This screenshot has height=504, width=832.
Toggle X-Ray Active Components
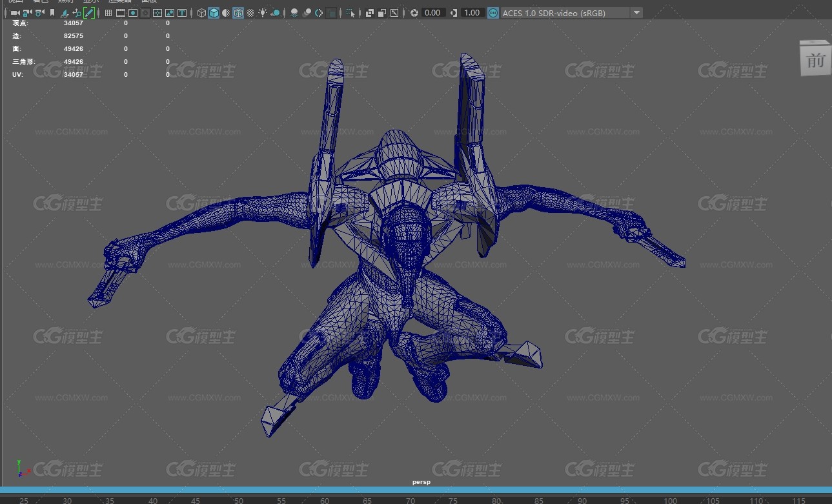tap(382, 13)
